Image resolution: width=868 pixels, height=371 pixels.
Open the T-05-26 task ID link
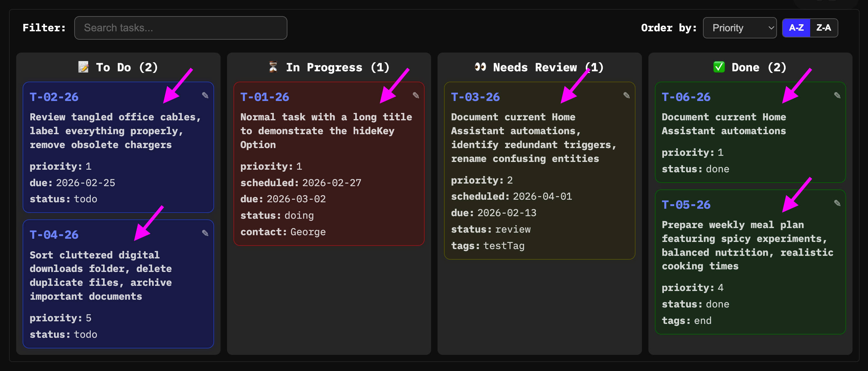pos(686,205)
